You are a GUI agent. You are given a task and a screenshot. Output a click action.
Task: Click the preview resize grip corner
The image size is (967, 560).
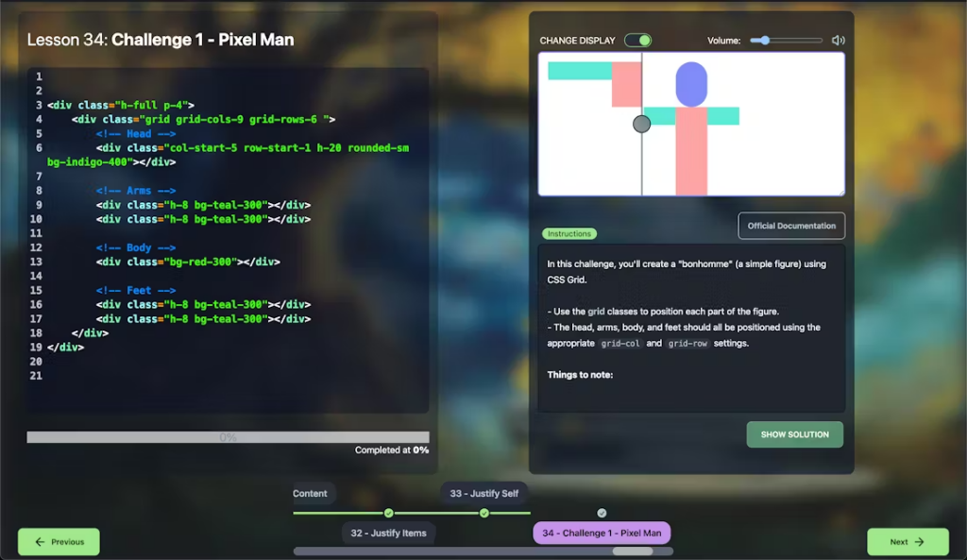tap(840, 192)
